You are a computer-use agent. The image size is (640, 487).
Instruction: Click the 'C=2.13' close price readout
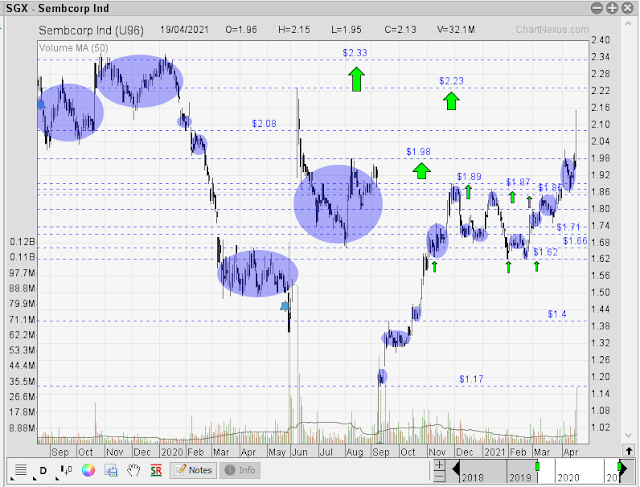[x=400, y=29]
